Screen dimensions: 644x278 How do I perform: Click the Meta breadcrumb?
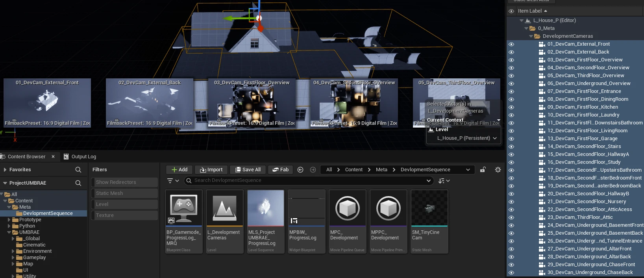coord(381,170)
